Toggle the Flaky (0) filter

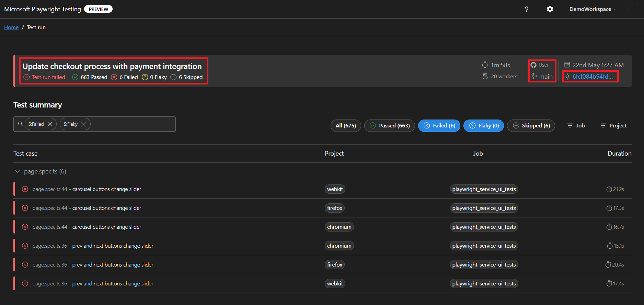click(484, 126)
